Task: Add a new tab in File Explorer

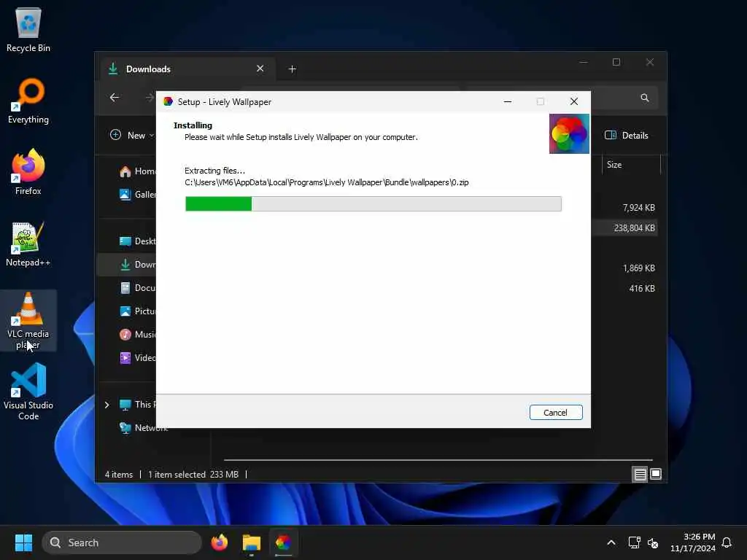Action: pos(292,69)
